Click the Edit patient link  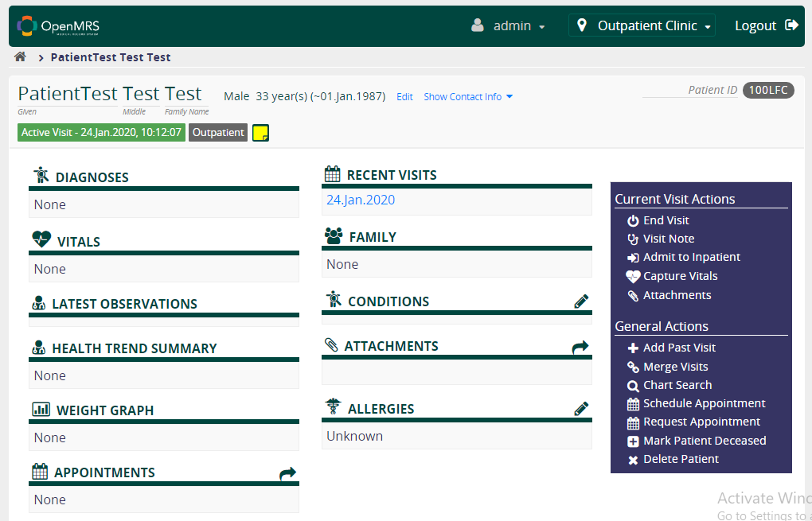point(404,97)
